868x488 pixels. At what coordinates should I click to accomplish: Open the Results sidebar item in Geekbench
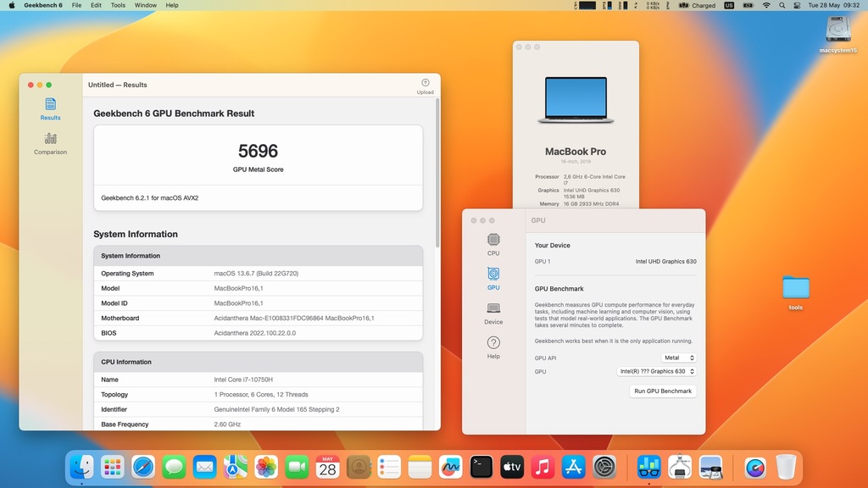click(50, 109)
